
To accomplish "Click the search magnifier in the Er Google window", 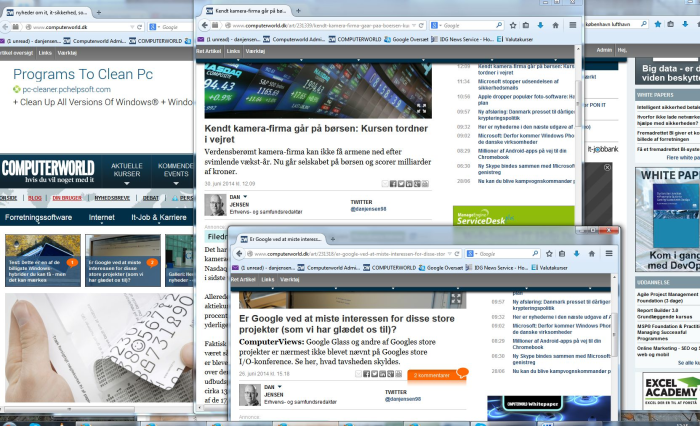I will click(535, 254).
